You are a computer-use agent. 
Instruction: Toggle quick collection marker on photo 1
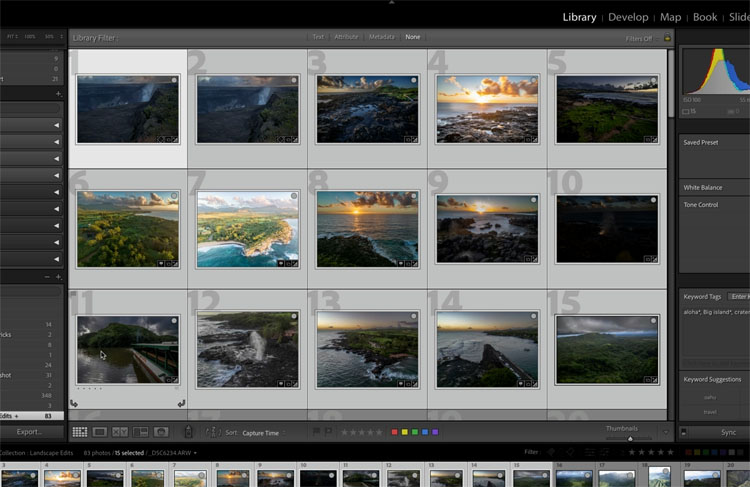(x=175, y=80)
